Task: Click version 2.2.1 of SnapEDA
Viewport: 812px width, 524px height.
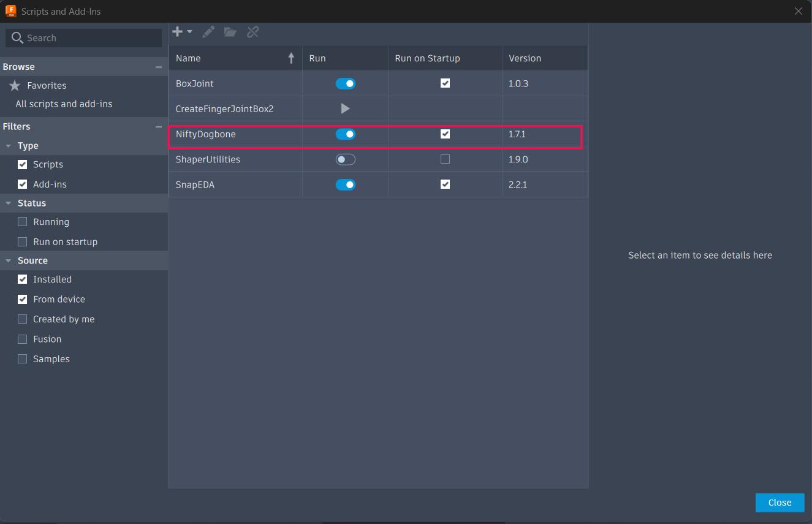Action: pos(518,184)
